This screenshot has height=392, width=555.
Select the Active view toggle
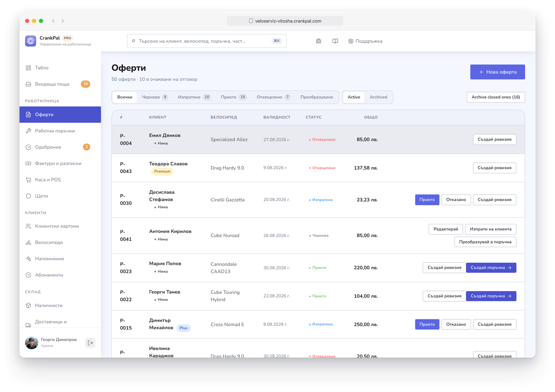(354, 97)
